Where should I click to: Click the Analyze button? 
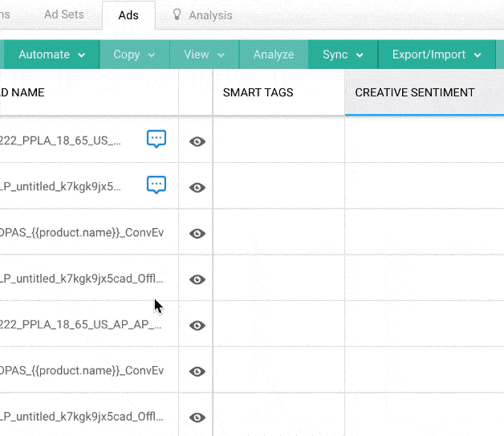[x=274, y=55]
